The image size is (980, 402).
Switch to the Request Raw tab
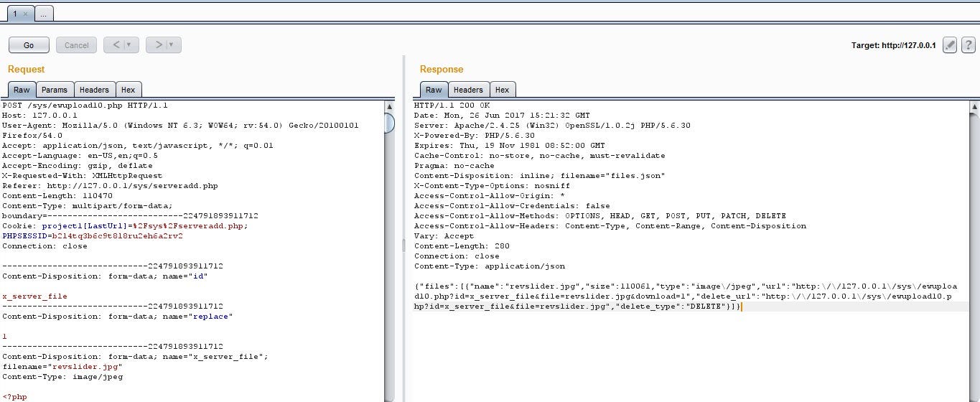[22, 90]
